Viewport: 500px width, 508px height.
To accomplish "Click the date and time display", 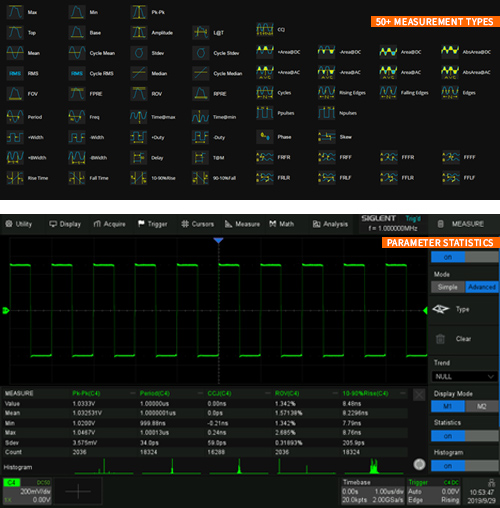I will pos(482,496).
